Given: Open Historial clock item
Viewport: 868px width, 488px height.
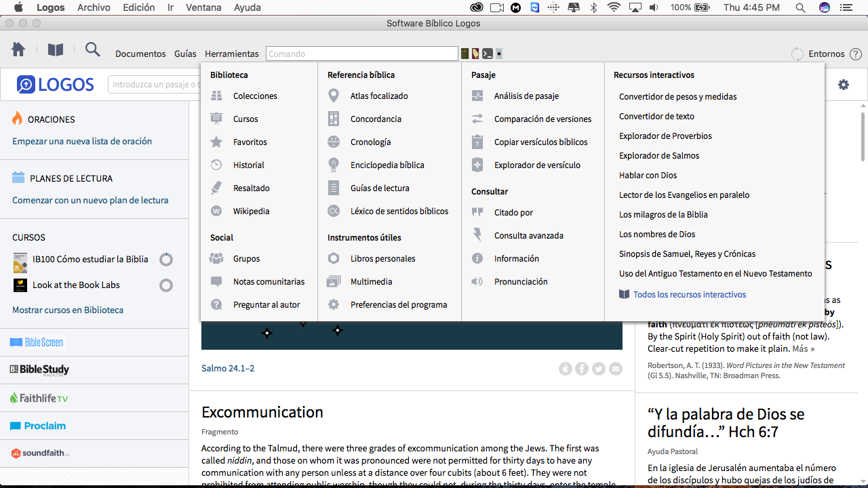Looking at the screenshot, I should pyautogui.click(x=249, y=165).
